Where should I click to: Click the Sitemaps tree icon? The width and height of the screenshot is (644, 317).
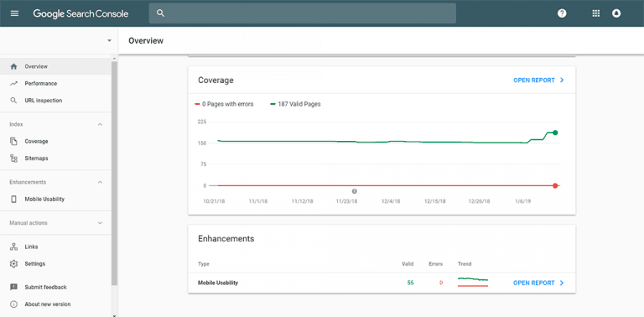point(13,158)
